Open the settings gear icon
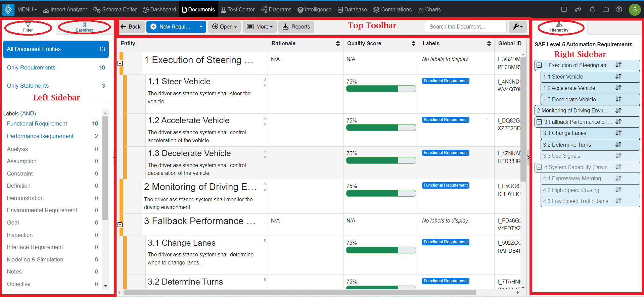The image size is (644, 297). [619, 9]
